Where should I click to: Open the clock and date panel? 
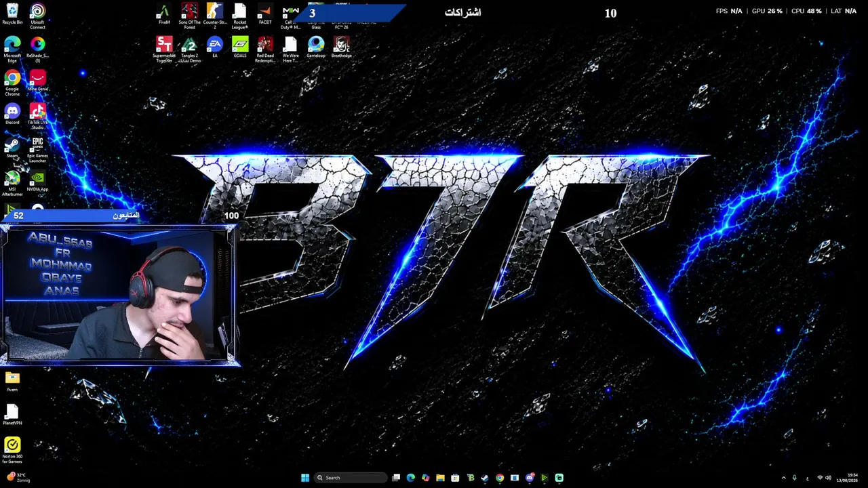click(x=848, y=478)
